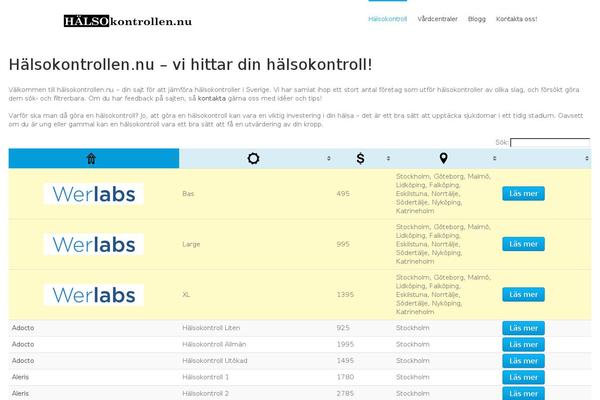Open Läs mer for Aleris Hälsokontroll 2
Screen dimensions: 600x400
[x=523, y=393]
